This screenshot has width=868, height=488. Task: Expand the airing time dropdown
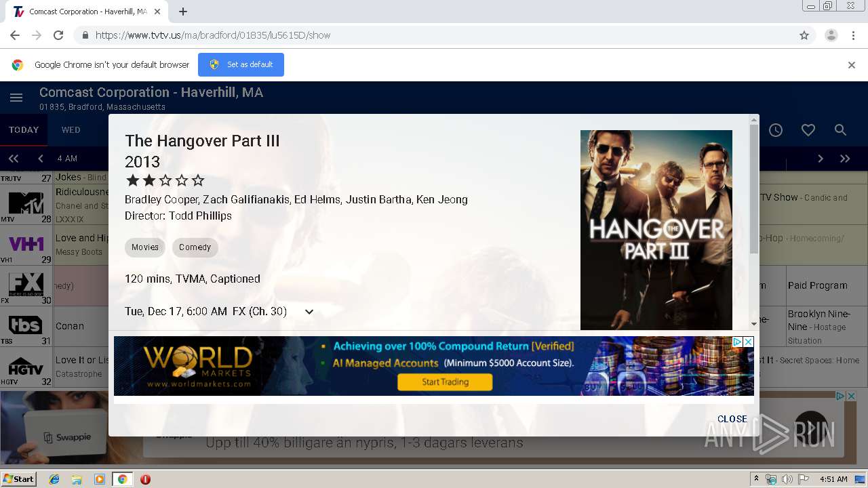click(x=309, y=312)
